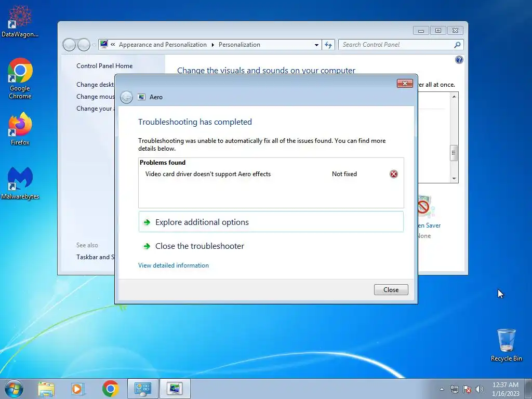Open Google Chrome desktop shortcut

(x=20, y=79)
